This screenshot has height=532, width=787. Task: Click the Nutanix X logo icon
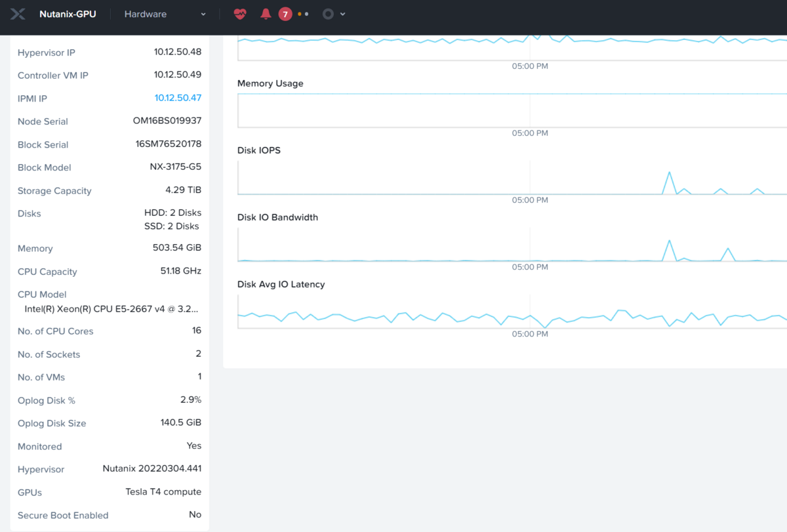point(18,14)
